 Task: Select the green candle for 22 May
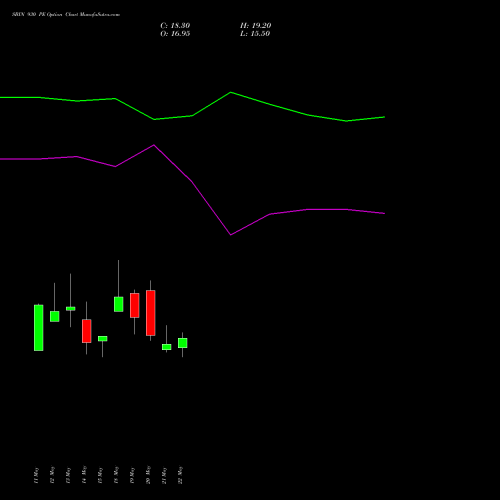[183, 343]
